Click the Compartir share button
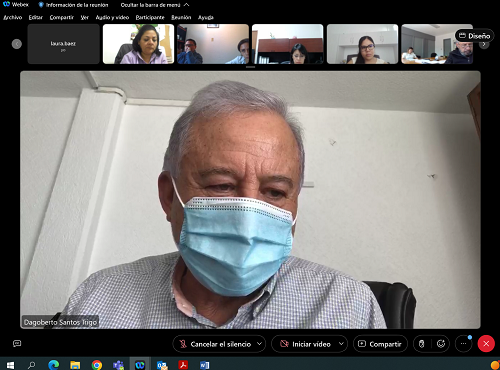Viewport: 500px width, 370px height. pos(380,344)
